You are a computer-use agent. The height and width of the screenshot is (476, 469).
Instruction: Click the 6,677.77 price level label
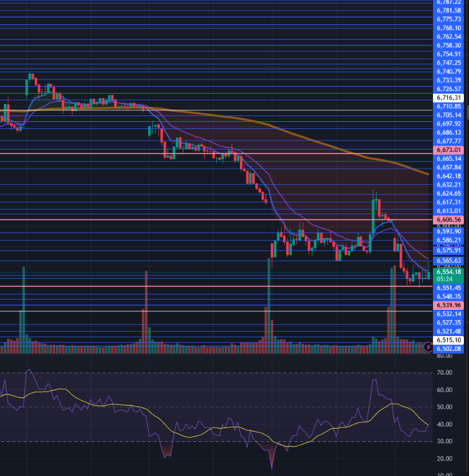tap(448, 142)
